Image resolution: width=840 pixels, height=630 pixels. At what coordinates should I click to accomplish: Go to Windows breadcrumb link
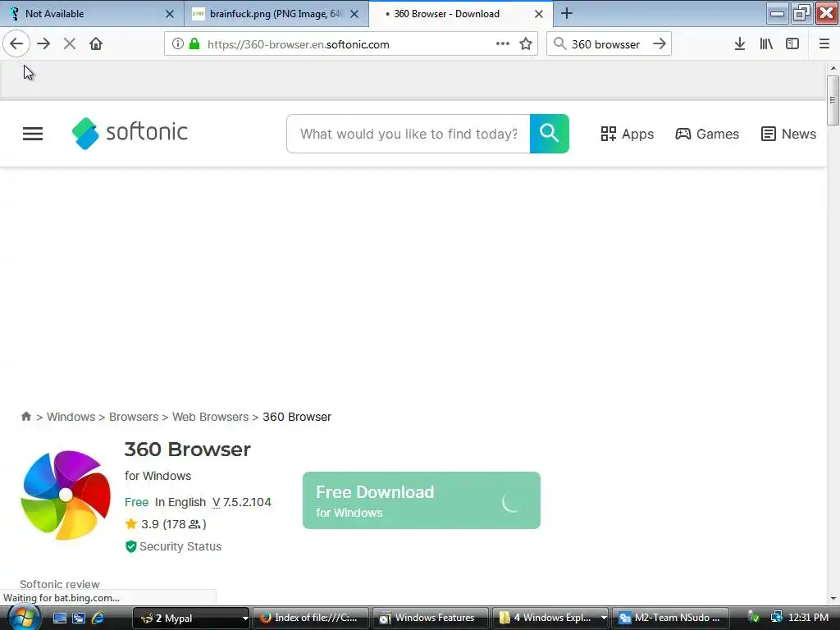pyautogui.click(x=71, y=417)
